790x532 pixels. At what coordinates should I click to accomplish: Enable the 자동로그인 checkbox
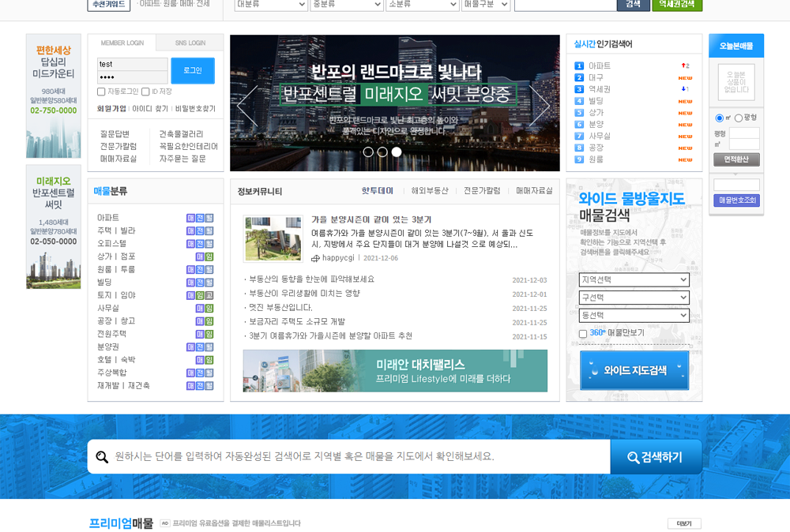tap(101, 92)
